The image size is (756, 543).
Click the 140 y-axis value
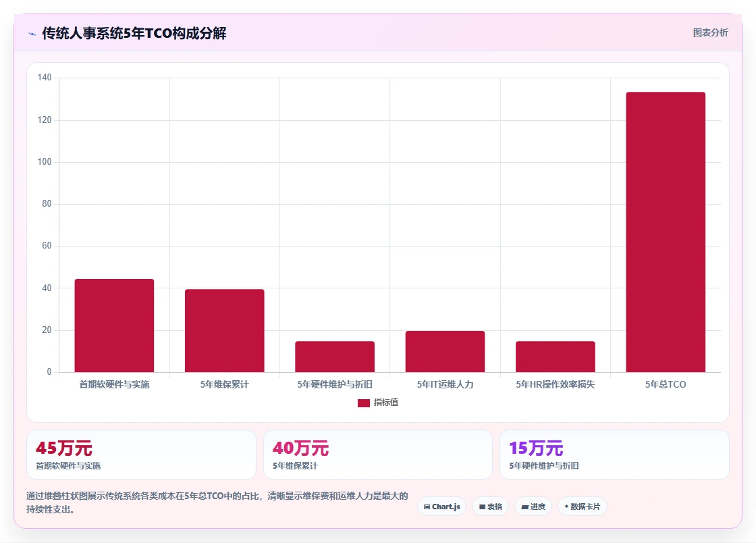click(x=45, y=77)
